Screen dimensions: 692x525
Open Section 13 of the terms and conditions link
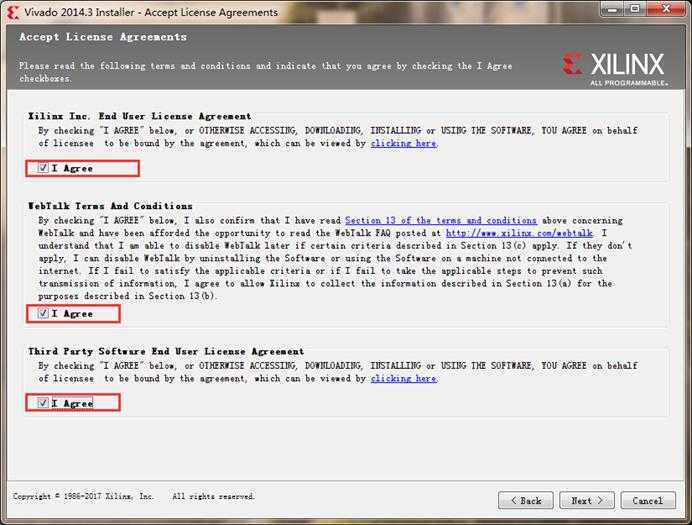click(x=441, y=220)
